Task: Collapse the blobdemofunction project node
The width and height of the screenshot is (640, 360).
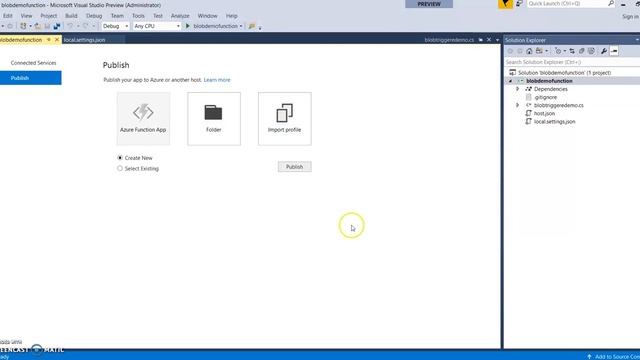Action: 510,81
